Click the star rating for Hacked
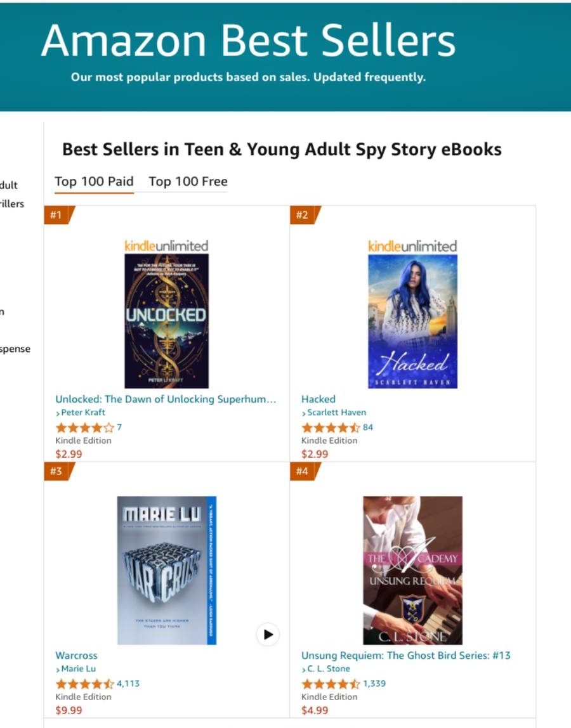Viewport: 571px width, 728px height. pyautogui.click(x=331, y=427)
